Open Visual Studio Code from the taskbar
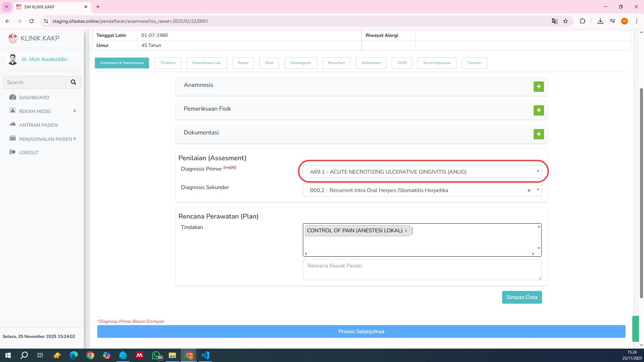The image size is (644, 362). (205, 355)
